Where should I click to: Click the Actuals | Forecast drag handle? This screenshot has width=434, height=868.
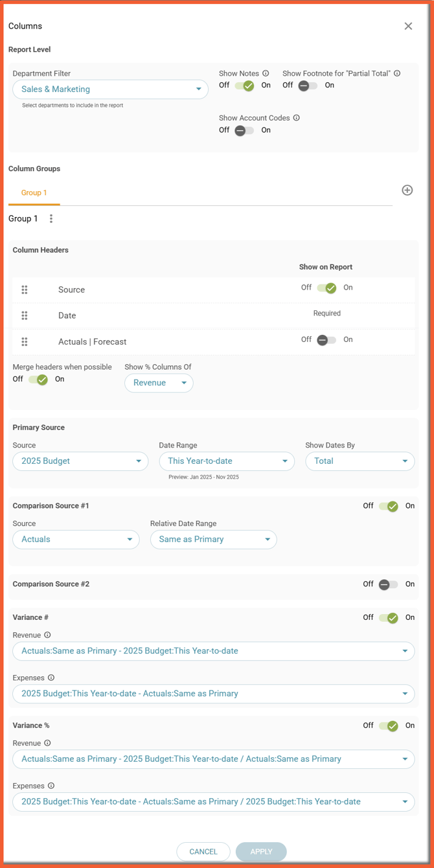(25, 341)
